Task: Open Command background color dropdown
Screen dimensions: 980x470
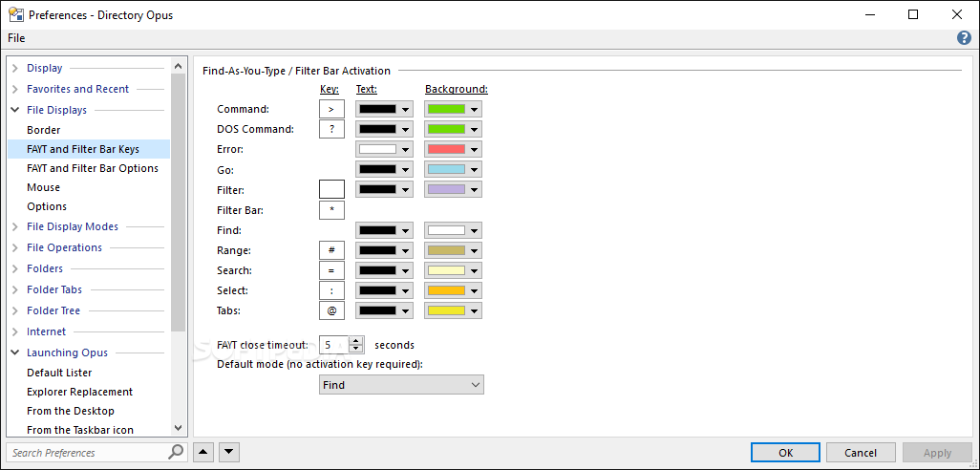Action: pos(453,109)
